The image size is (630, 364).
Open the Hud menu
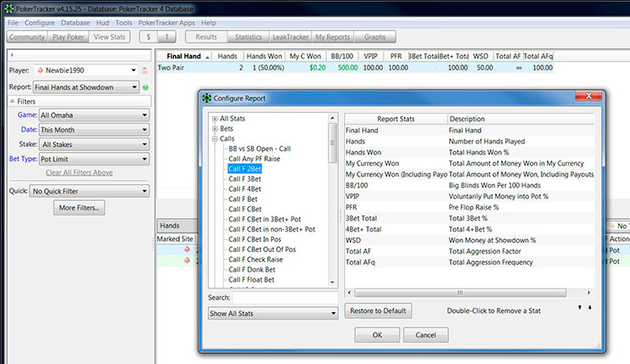pos(103,23)
